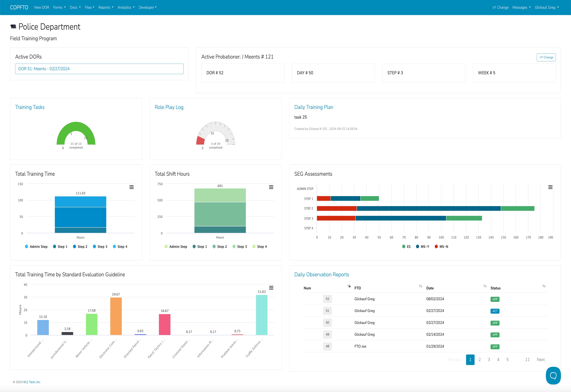This screenshot has width=571, height=392.
Task: Open Total Training Time chart hamburger menu
Action: (x=132, y=187)
